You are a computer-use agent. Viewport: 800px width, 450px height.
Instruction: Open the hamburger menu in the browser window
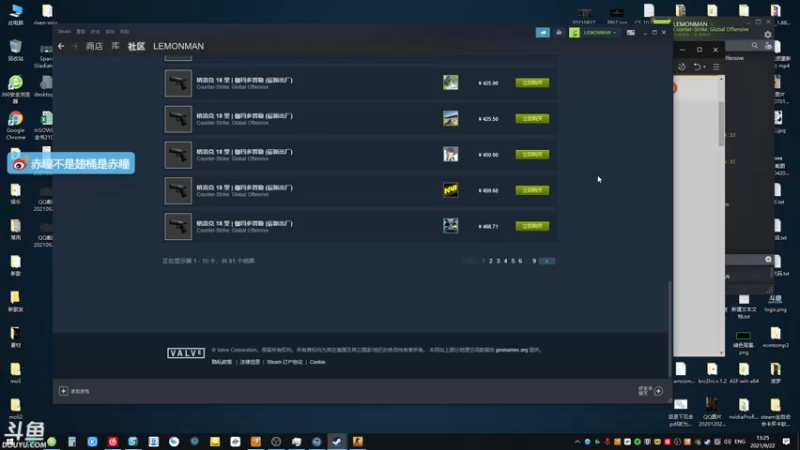coord(716,67)
